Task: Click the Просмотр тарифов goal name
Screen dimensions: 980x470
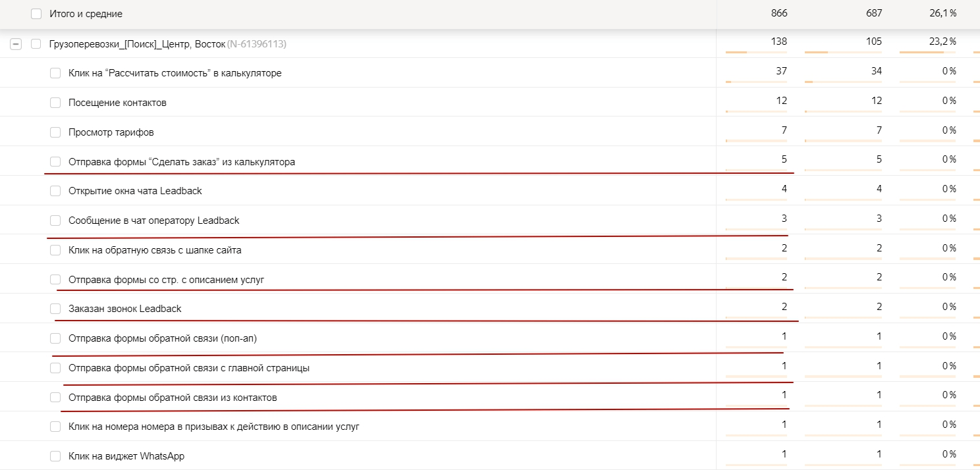Action: [111, 132]
